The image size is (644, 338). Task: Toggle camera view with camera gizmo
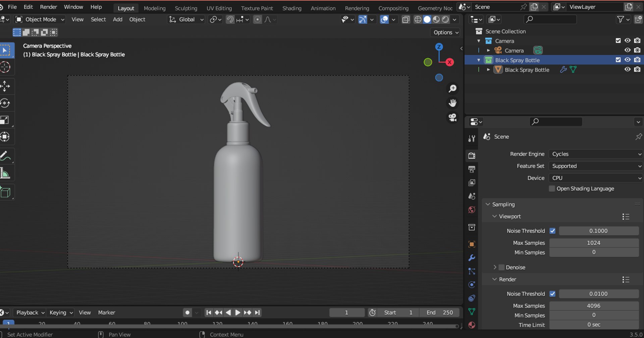(x=452, y=117)
